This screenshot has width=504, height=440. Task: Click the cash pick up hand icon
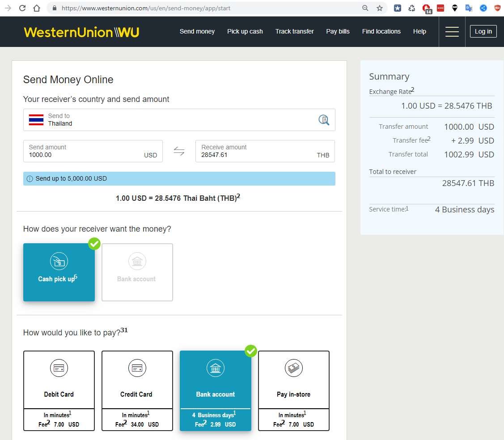59,261
